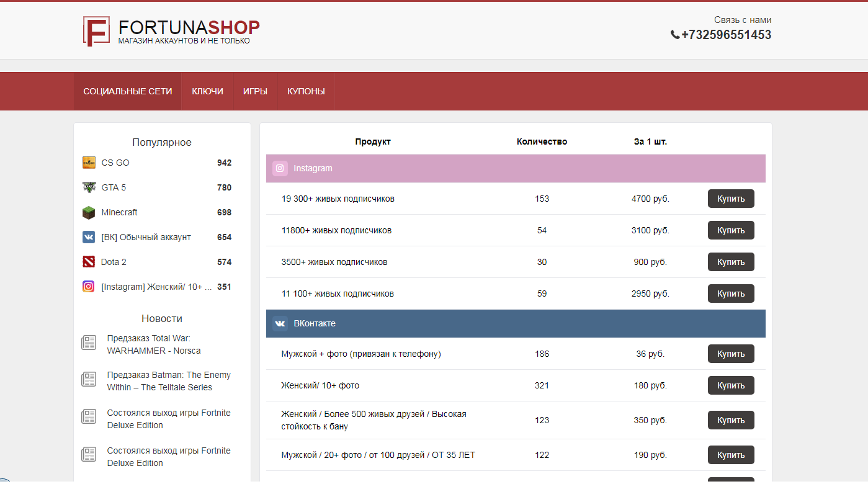Open the first Fortnite Deluxe Edition news
This screenshot has height=484, width=868.
pyautogui.click(x=169, y=419)
